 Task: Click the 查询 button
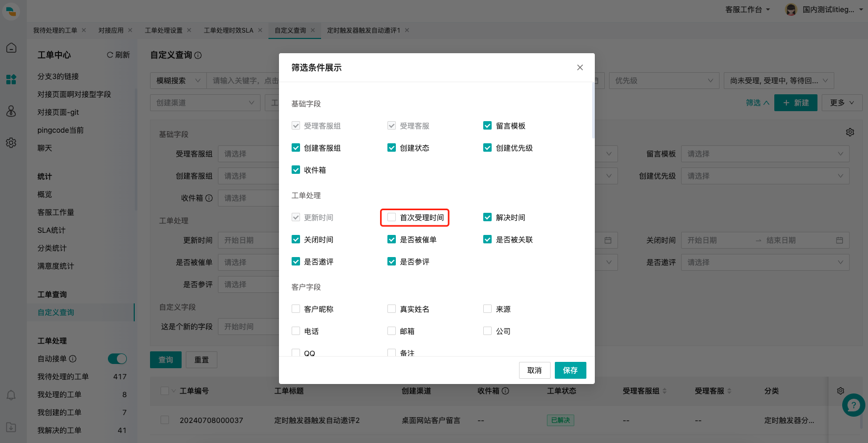(166, 360)
